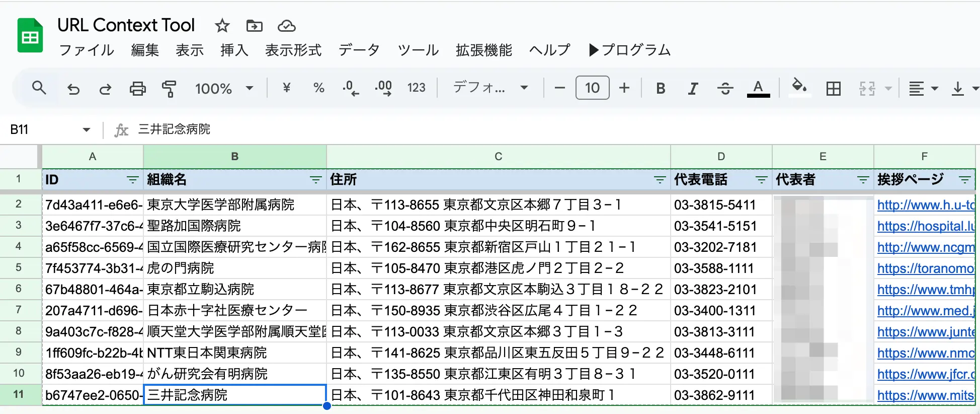Click the fill color bucket icon
The height and width of the screenshot is (414, 980).
coord(799,87)
